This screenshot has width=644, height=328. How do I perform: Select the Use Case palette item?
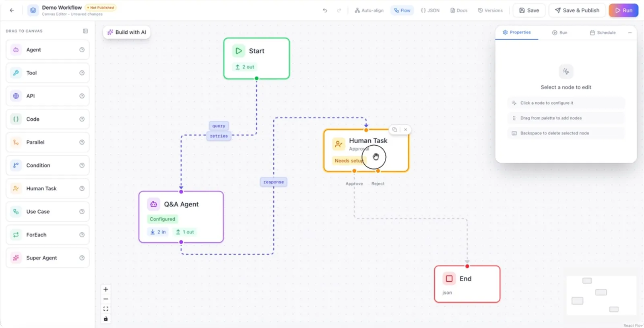pyautogui.click(x=47, y=212)
